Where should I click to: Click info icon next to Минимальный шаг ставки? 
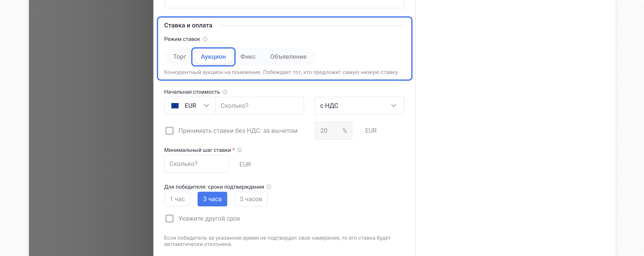pyautogui.click(x=239, y=150)
